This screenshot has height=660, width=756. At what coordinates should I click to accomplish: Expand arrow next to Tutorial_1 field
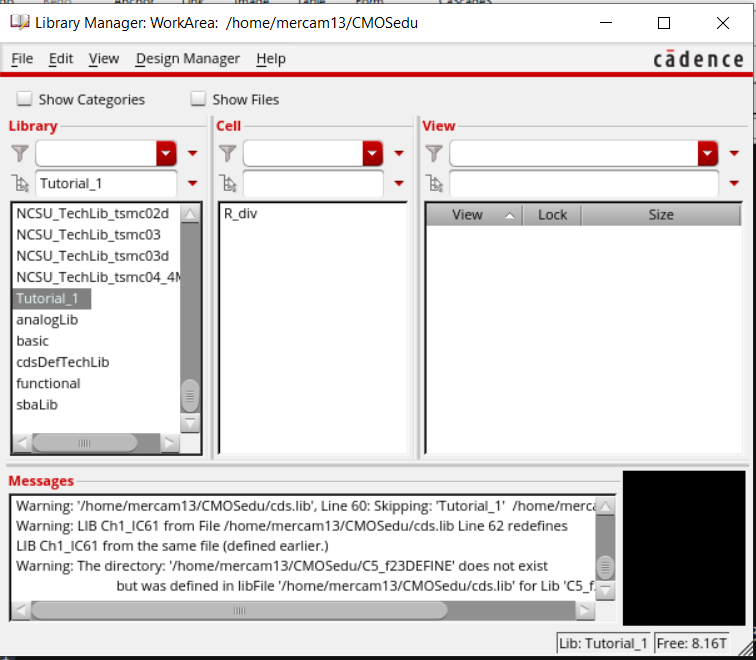point(192,183)
